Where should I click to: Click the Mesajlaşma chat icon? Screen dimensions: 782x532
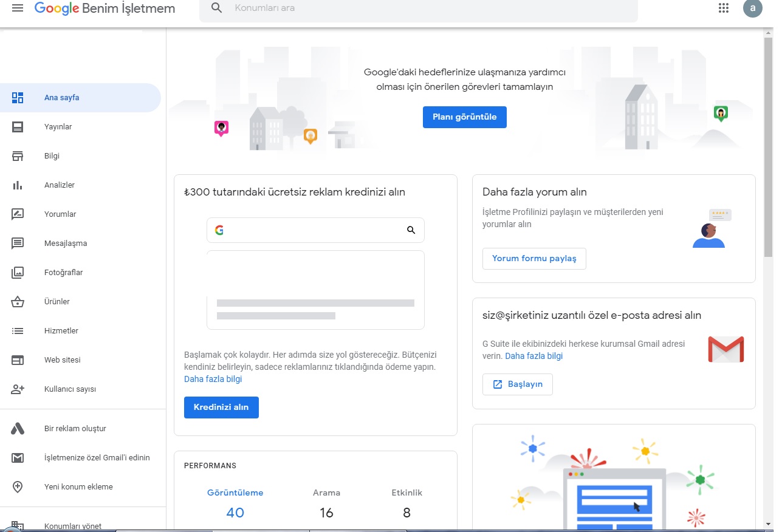(x=18, y=244)
